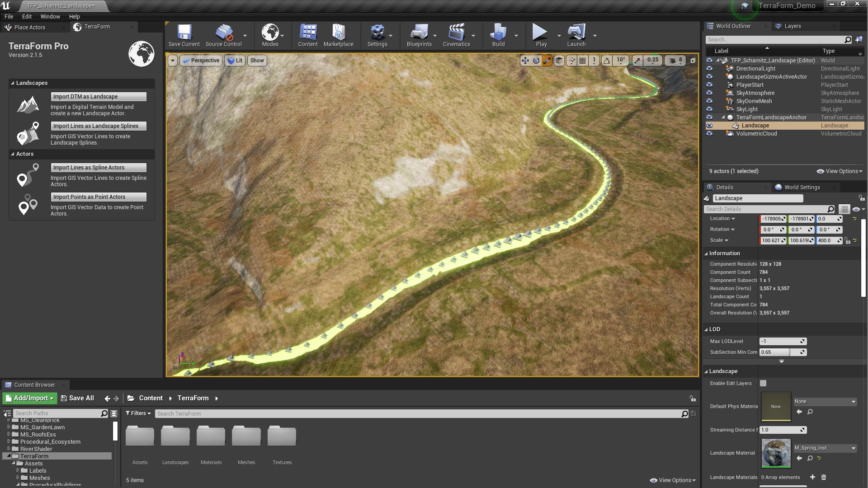This screenshot has width=868, height=488.
Task: Click Details property matrix grid icon
Action: click(844, 209)
